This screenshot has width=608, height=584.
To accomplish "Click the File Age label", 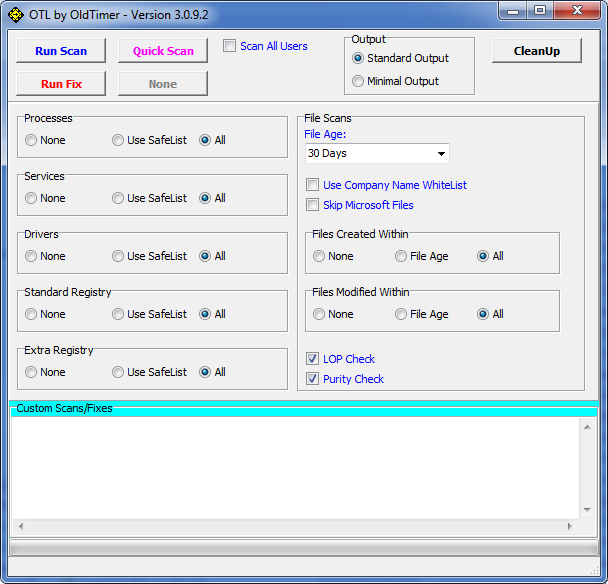I will click(325, 134).
